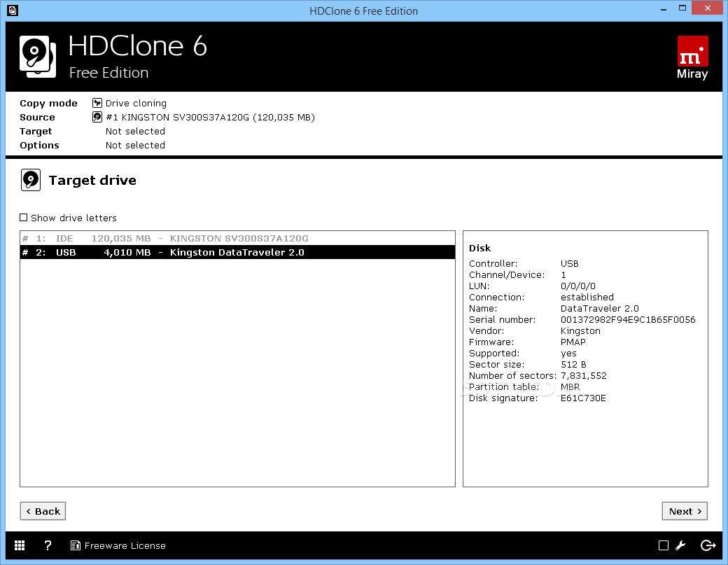Click the Vendor value Kingston

click(x=580, y=330)
